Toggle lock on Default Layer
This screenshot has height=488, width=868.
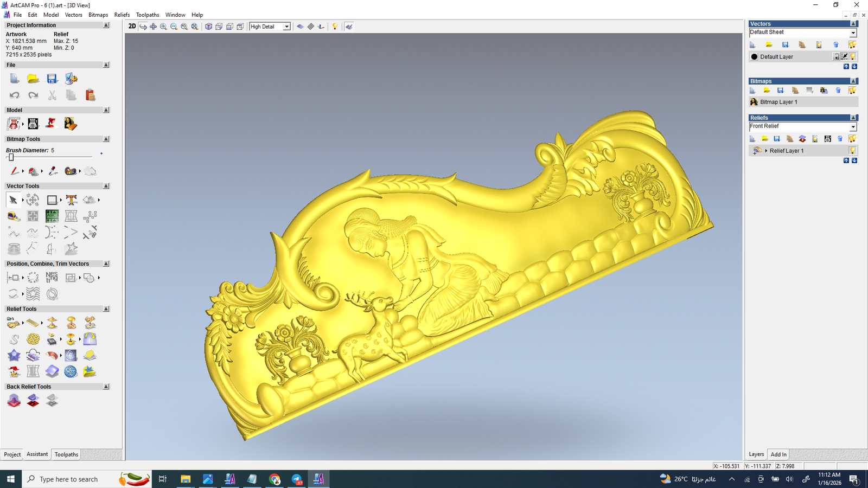click(x=836, y=56)
